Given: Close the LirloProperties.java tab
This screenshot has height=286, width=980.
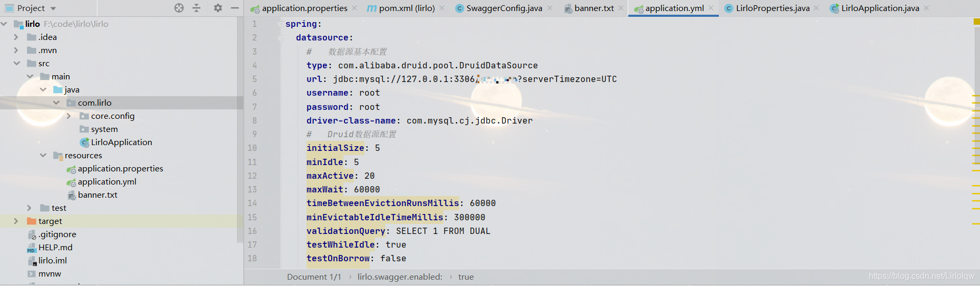Looking at the screenshot, I should [816, 8].
